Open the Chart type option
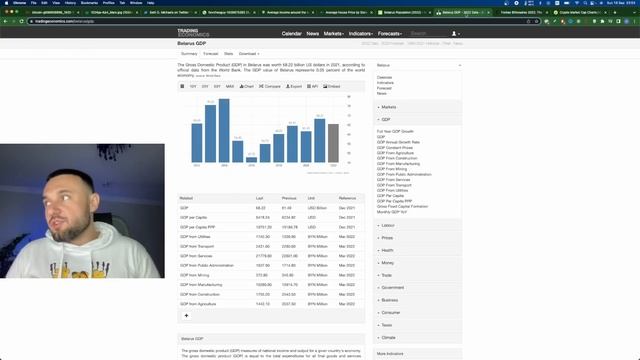The image size is (640, 360). tap(247, 87)
